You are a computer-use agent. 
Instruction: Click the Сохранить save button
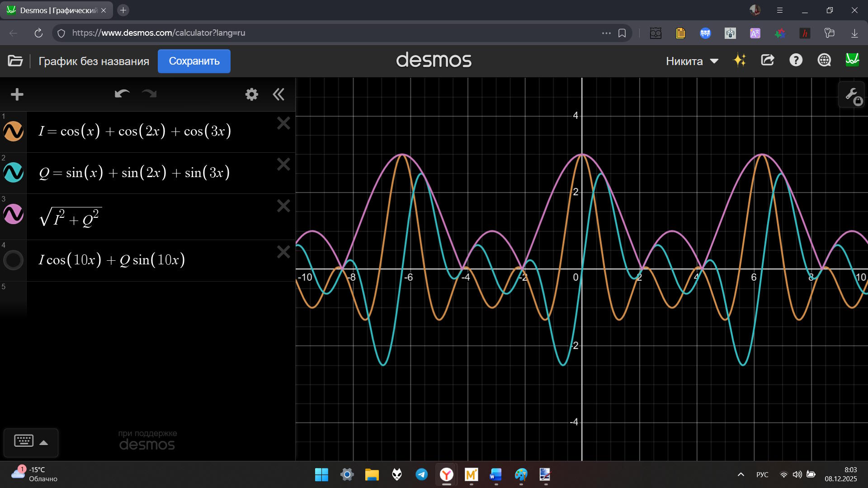click(x=194, y=61)
